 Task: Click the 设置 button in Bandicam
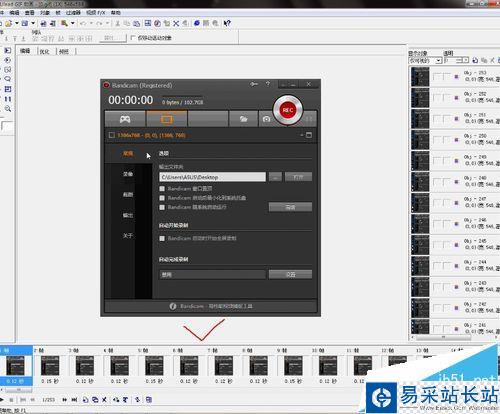[290, 274]
